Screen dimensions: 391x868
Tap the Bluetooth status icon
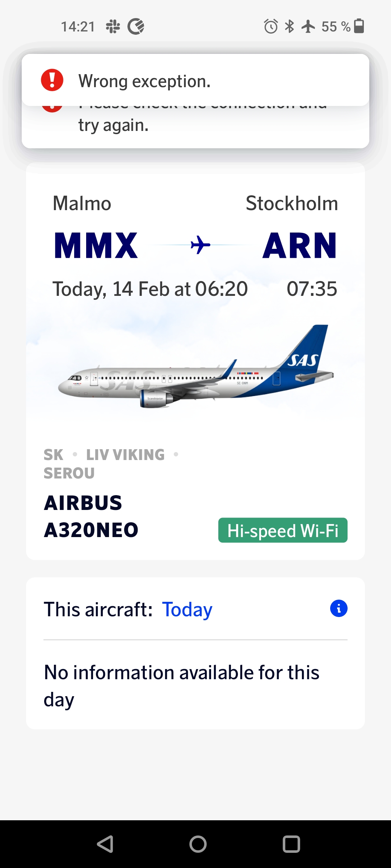[289, 26]
